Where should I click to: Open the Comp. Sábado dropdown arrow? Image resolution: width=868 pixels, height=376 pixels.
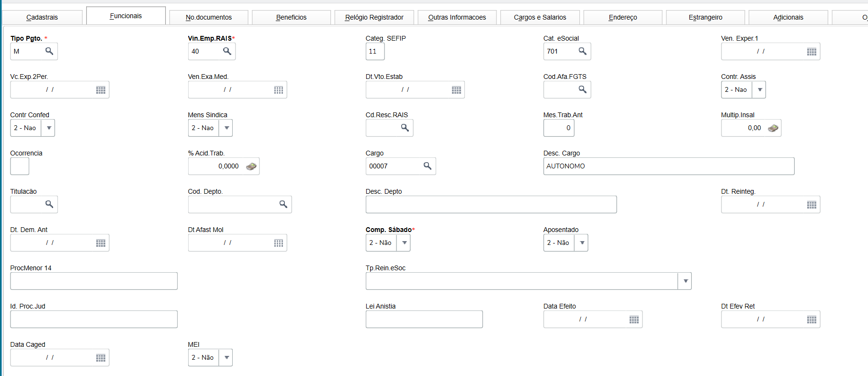(405, 243)
